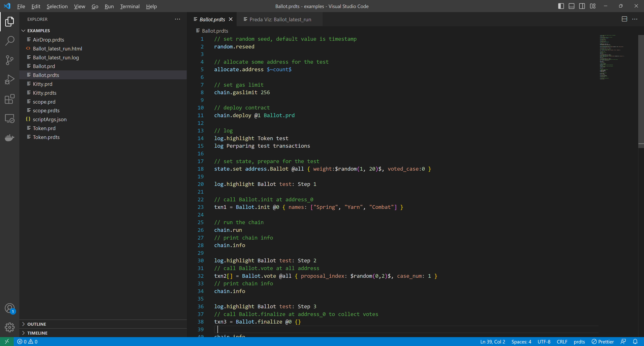Open Kitty.prdts file
The width and height of the screenshot is (644, 346).
103,93
